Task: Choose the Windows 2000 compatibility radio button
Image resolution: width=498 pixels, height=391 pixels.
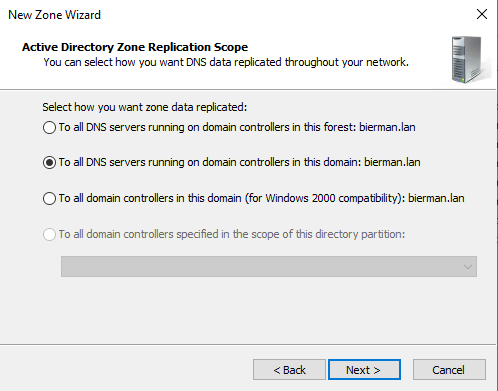Action: (x=49, y=198)
